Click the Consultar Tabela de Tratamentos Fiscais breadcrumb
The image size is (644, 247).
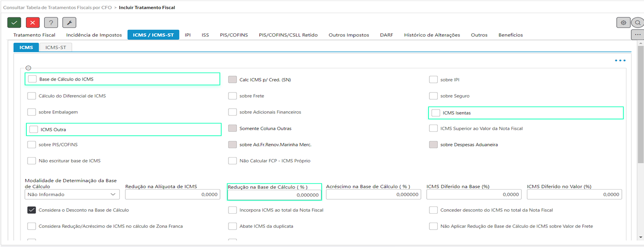57,8
